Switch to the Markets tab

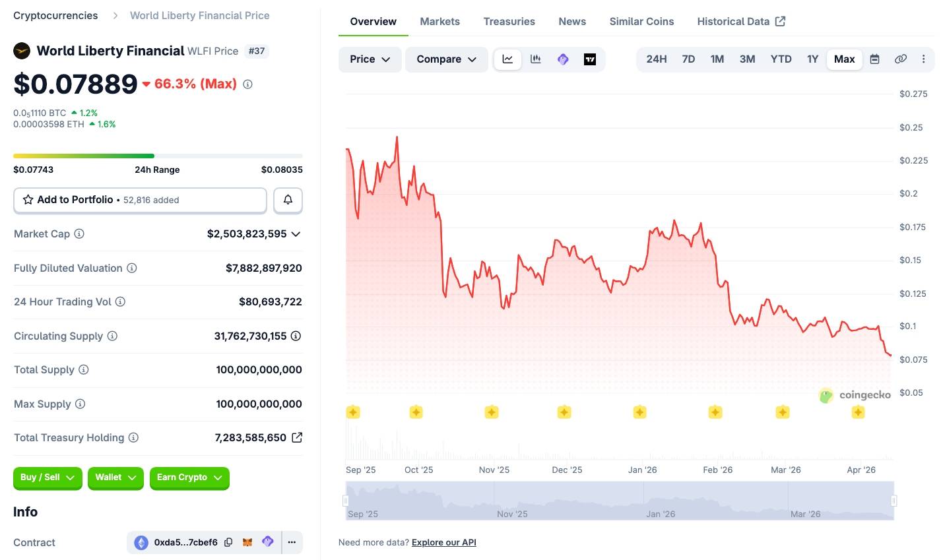(439, 22)
